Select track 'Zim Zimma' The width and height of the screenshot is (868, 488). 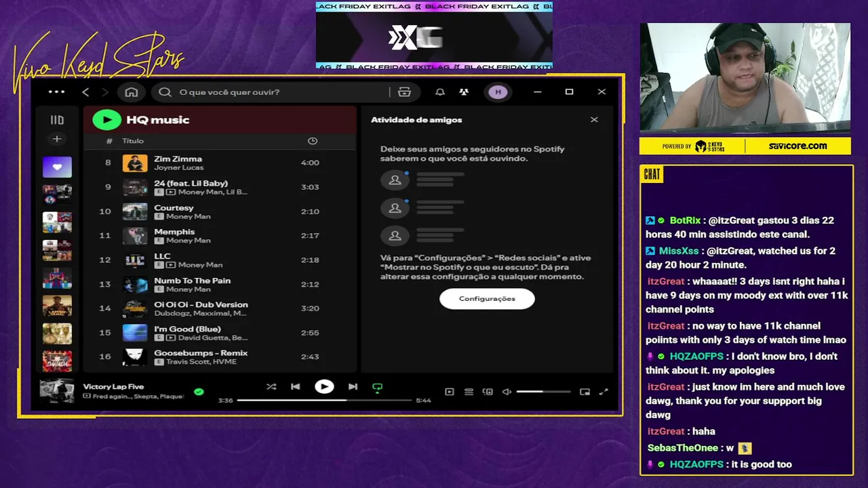pyautogui.click(x=178, y=159)
